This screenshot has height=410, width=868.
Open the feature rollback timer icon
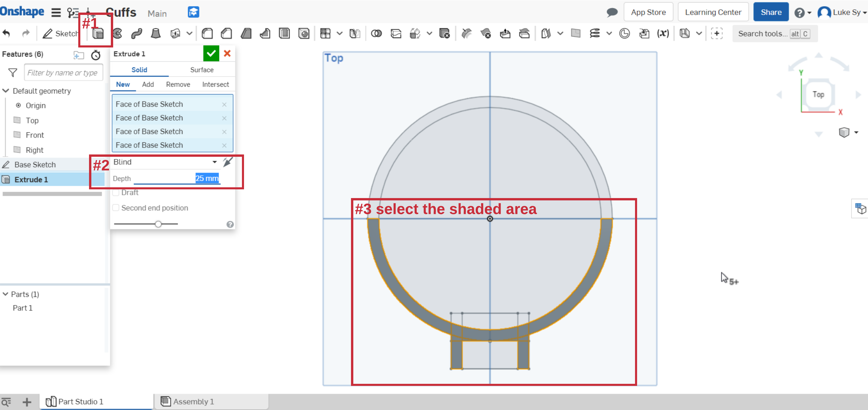pos(96,55)
